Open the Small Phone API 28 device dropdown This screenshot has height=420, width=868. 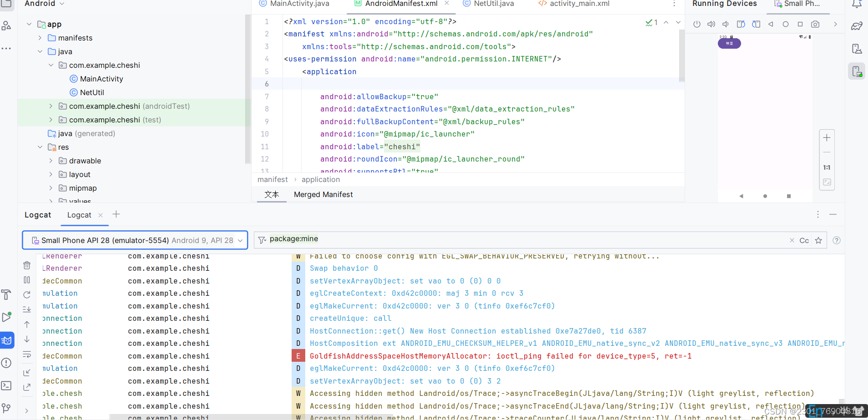pos(135,240)
